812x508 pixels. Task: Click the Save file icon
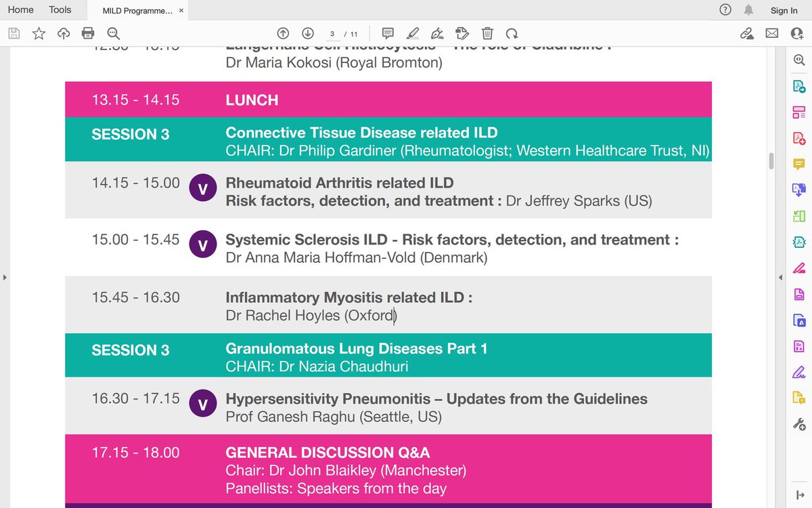(14, 33)
